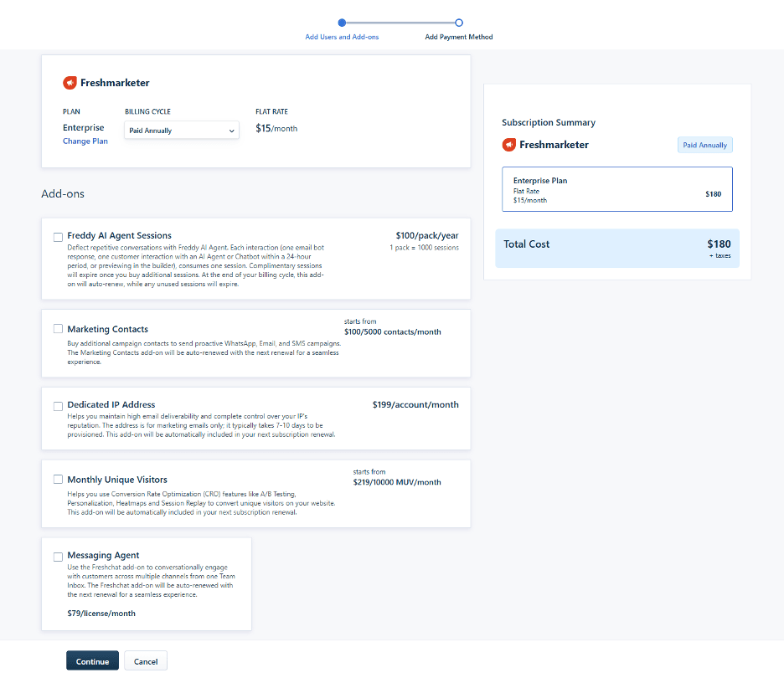Enable the Messaging Agent add-on
The image size is (784, 678).
click(x=59, y=557)
